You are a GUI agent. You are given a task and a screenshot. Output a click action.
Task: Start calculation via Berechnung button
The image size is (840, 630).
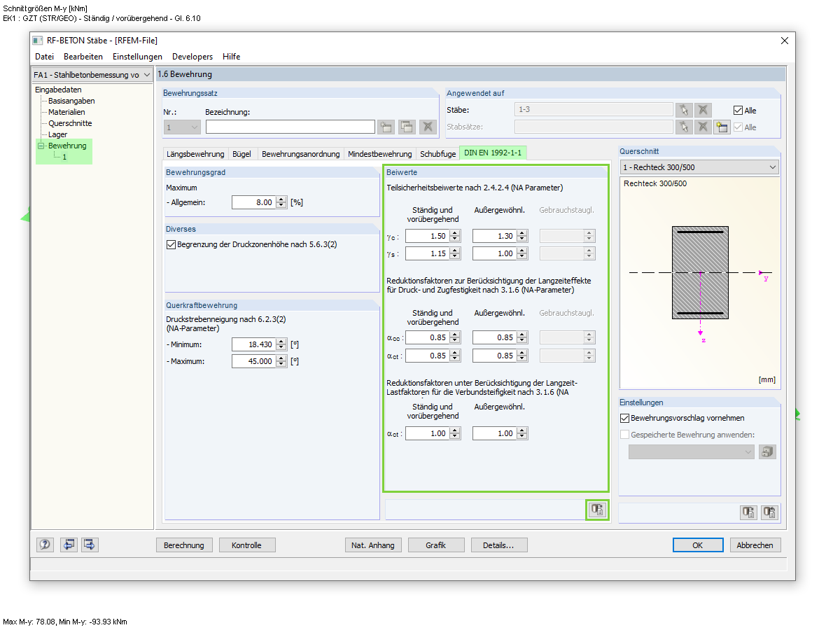tap(184, 545)
